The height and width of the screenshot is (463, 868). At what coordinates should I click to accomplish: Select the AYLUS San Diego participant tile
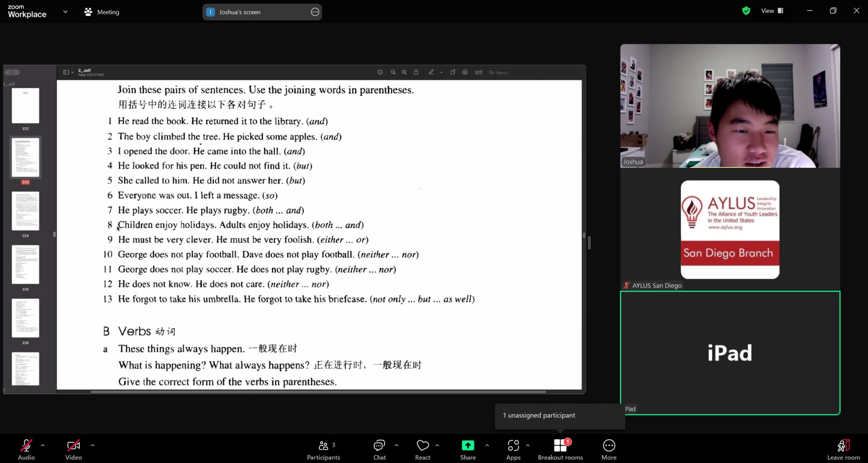(x=730, y=229)
